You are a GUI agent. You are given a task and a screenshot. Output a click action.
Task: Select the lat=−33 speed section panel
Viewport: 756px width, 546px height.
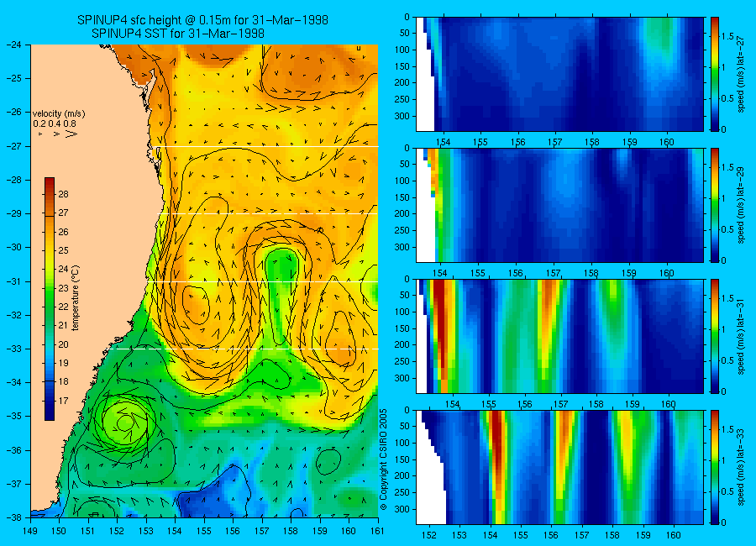559,467
